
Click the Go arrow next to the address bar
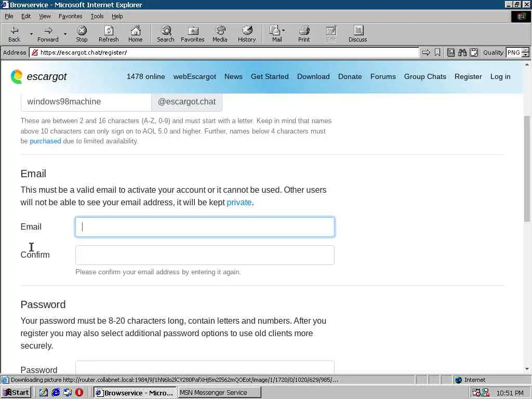426,52
